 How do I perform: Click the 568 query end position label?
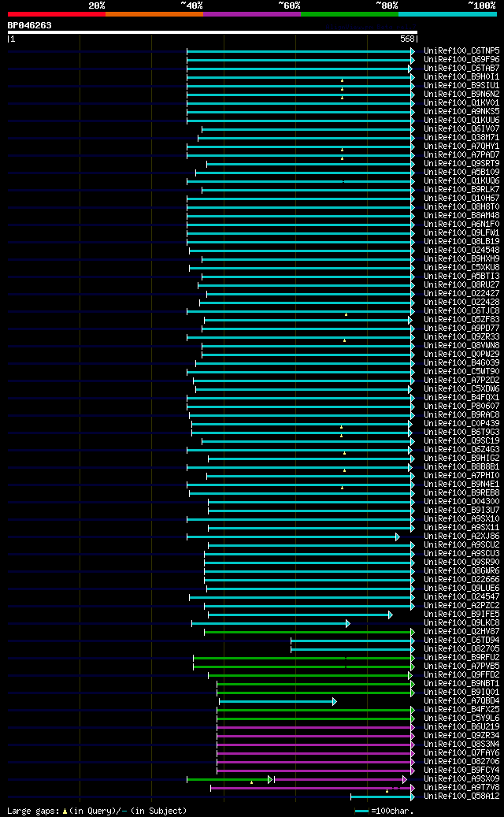pos(407,39)
